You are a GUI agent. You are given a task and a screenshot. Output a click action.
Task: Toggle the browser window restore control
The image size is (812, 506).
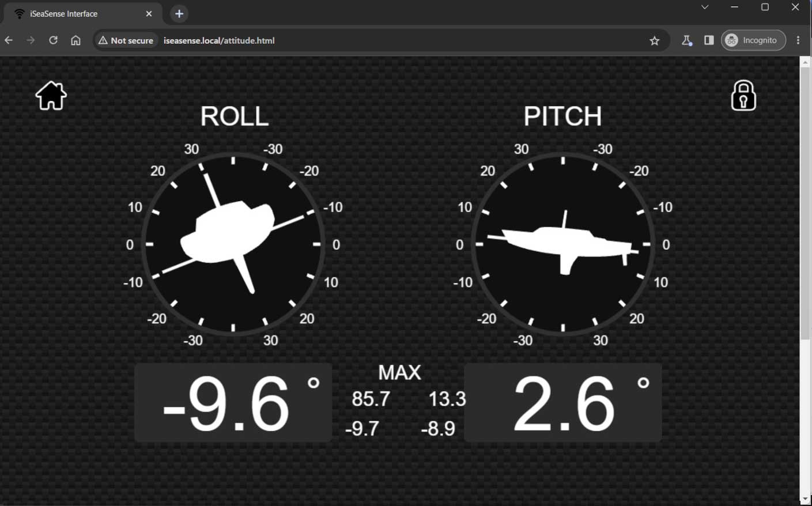pos(765,7)
